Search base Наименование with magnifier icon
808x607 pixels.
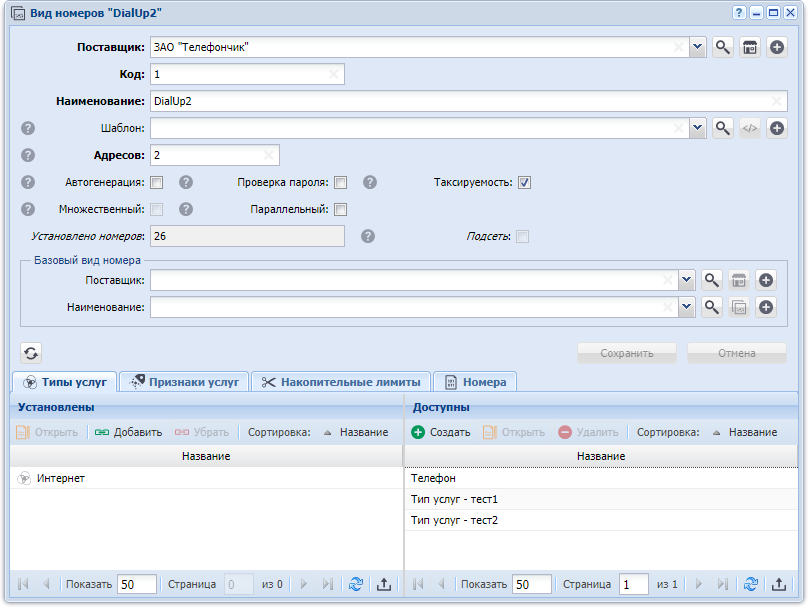click(x=712, y=307)
